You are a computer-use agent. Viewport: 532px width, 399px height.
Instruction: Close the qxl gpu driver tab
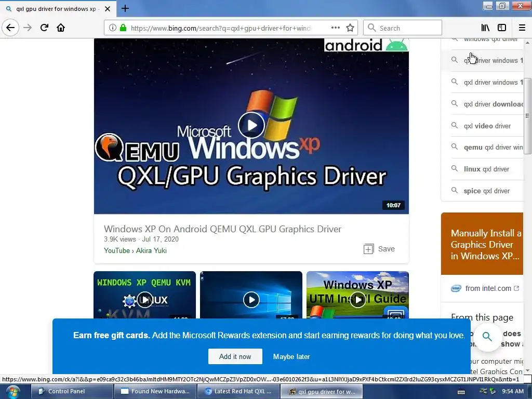pos(108,9)
